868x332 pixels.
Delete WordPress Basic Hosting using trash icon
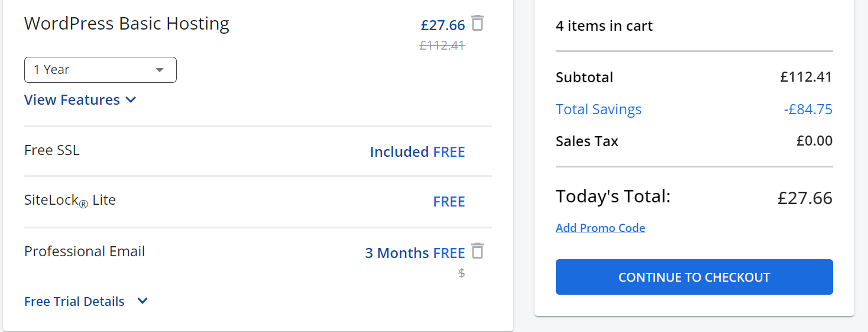tap(477, 23)
